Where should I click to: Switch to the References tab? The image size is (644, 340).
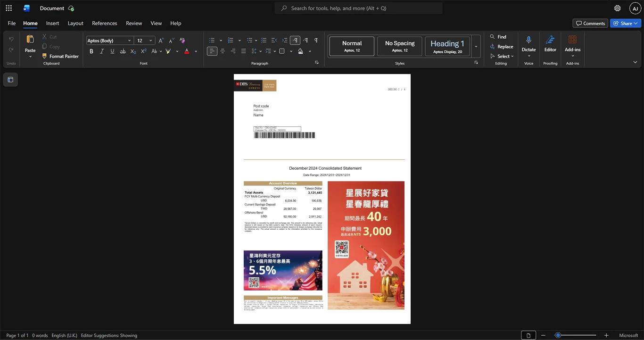click(104, 23)
